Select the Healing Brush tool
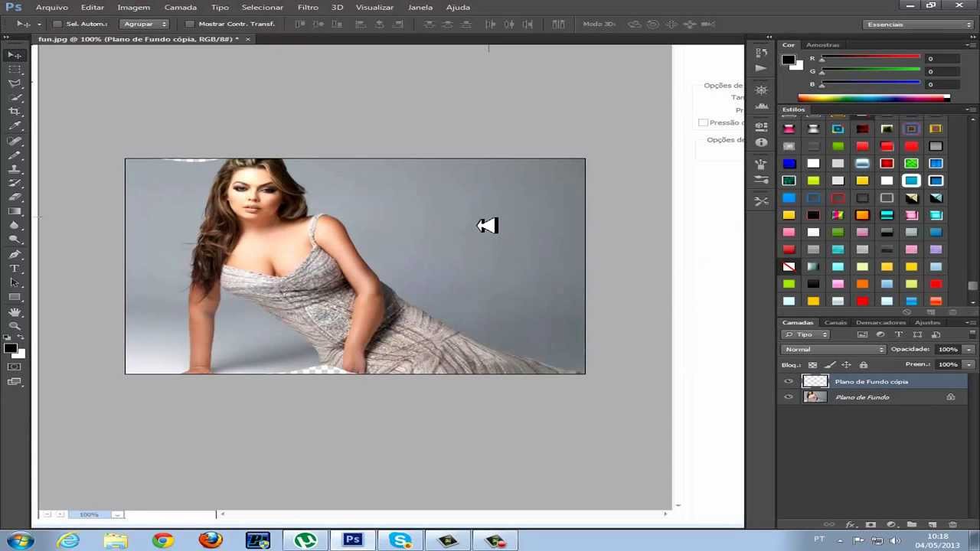980x551 pixels. click(x=15, y=141)
